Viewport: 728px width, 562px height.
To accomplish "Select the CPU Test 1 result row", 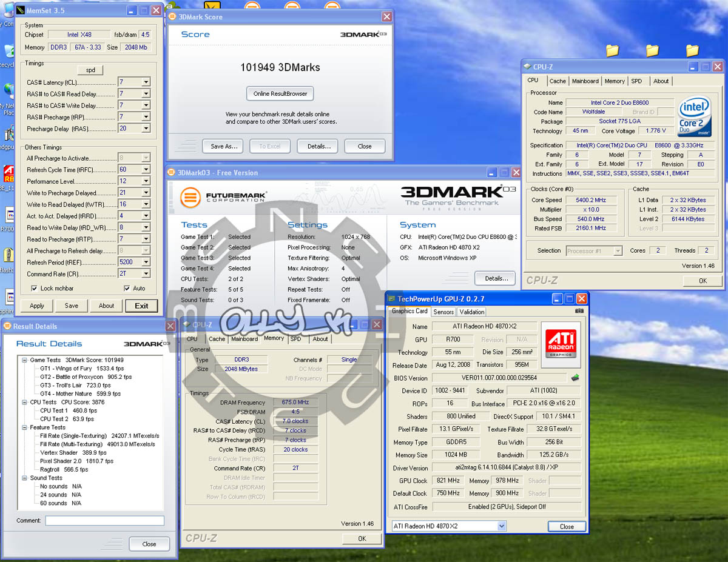I will click(x=69, y=410).
